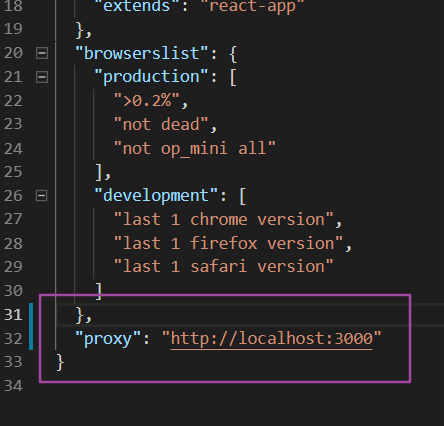Click the "browserslist" key text
The width and height of the screenshot is (444, 426).
pyautogui.click(x=142, y=53)
